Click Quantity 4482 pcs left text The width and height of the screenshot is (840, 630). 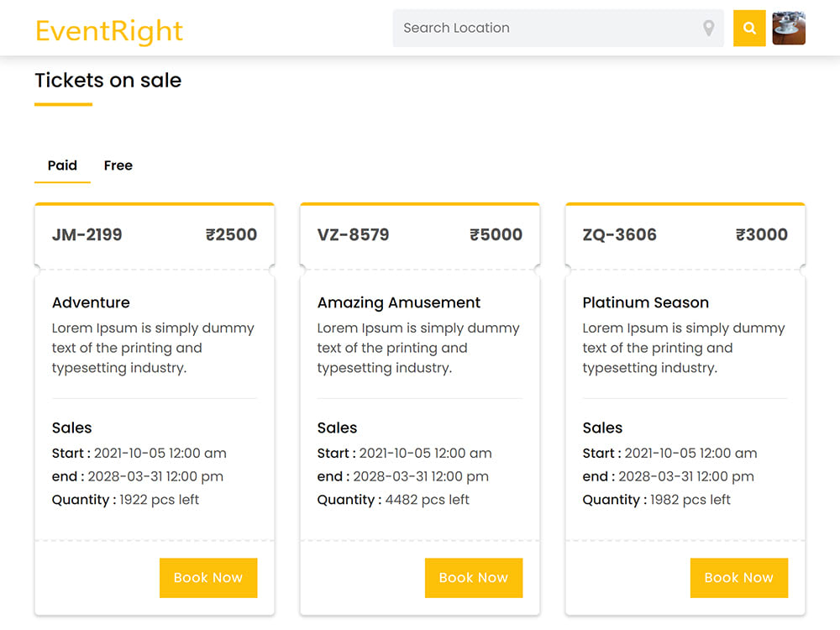393,500
